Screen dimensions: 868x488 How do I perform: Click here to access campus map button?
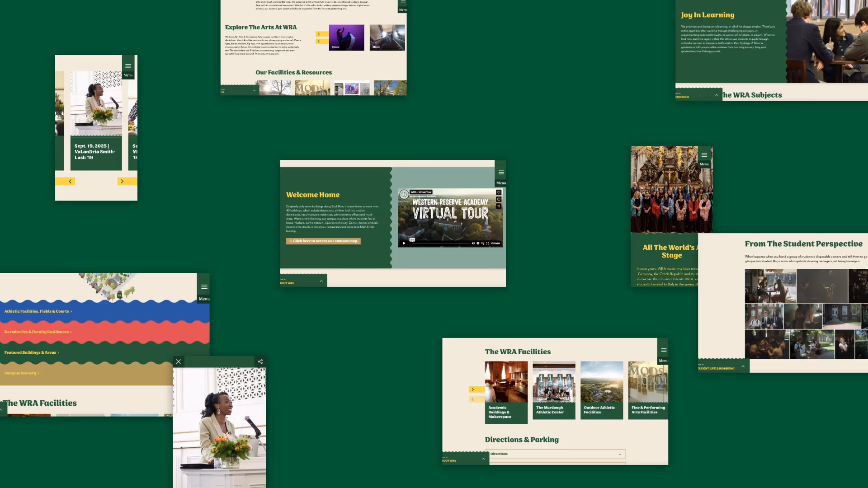tap(324, 241)
